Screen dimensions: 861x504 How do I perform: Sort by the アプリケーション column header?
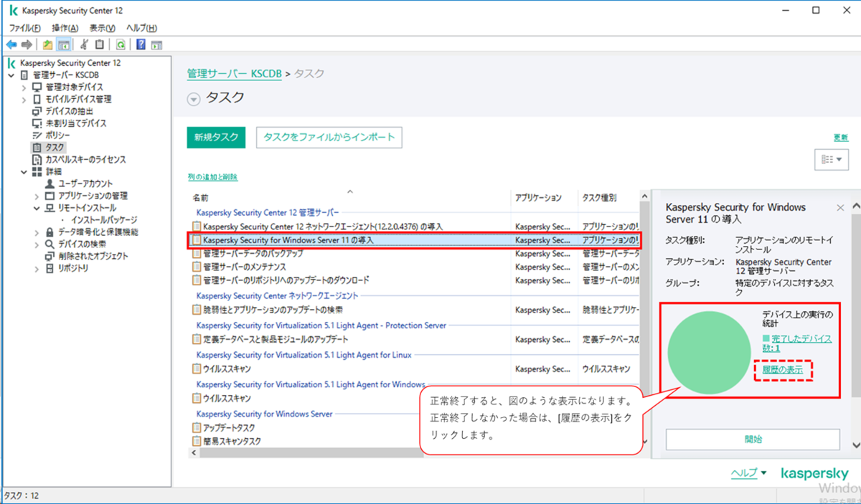538,197
